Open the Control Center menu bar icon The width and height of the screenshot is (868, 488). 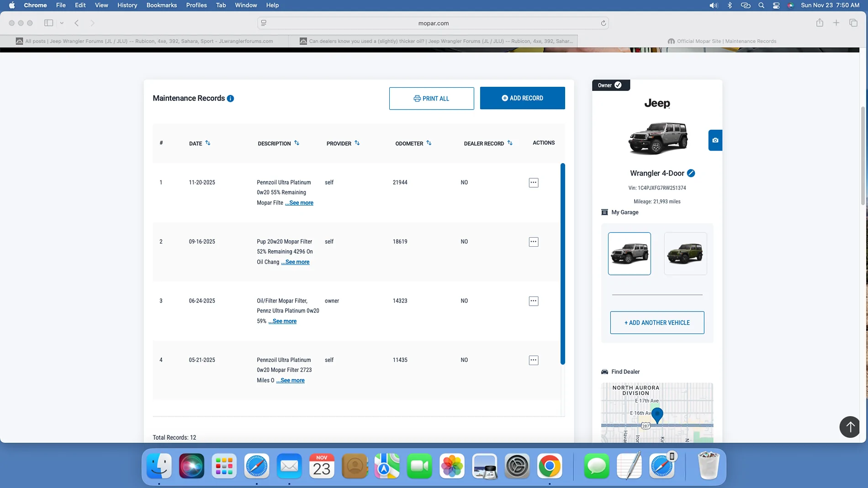point(776,5)
